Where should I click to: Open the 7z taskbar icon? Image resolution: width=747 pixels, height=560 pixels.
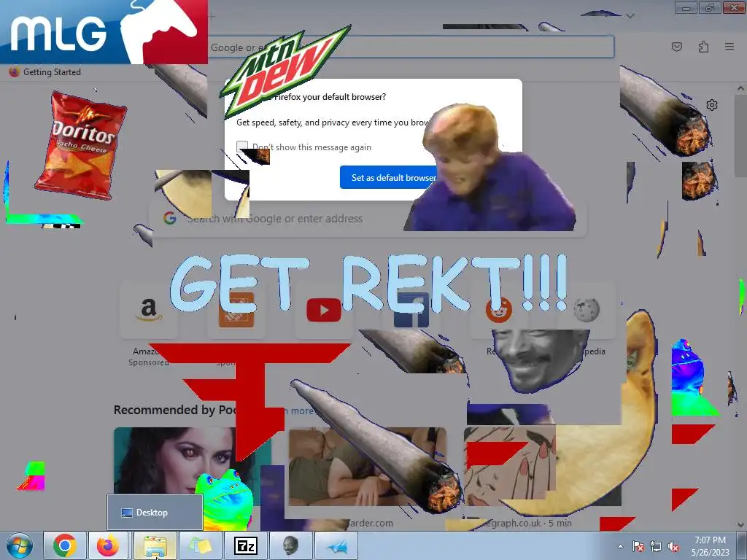pyautogui.click(x=246, y=545)
